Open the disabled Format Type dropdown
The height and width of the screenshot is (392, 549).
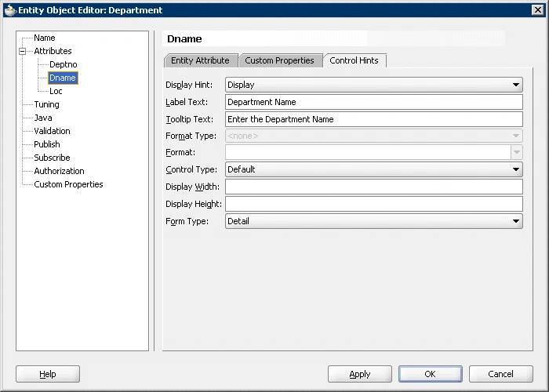coord(374,136)
